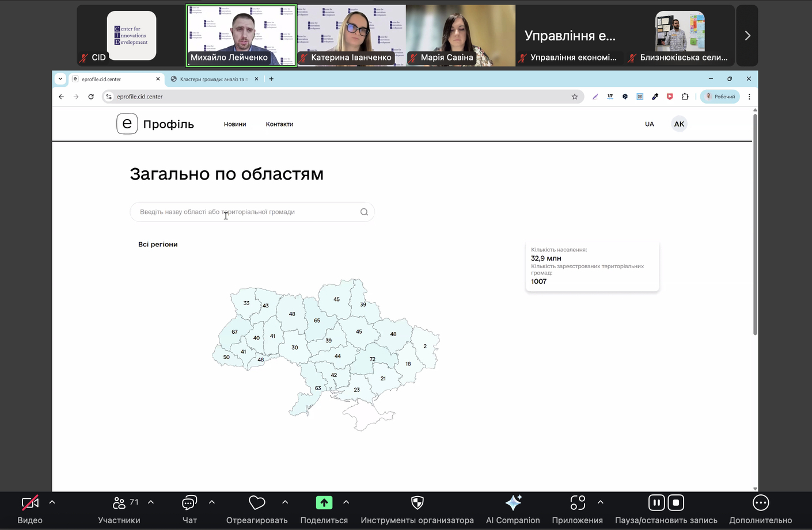Open AI Companion
The width and height of the screenshot is (812, 530).
tap(513, 503)
